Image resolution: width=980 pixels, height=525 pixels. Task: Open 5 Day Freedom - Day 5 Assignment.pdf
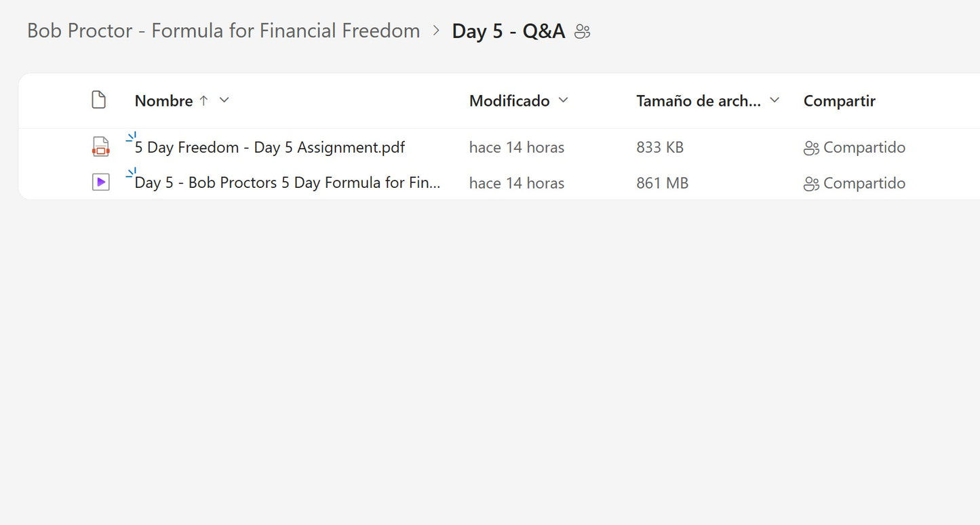[x=270, y=147]
